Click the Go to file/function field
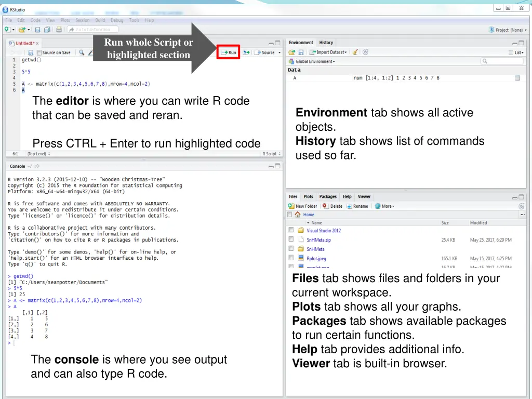The image size is (532, 399). coord(92,30)
